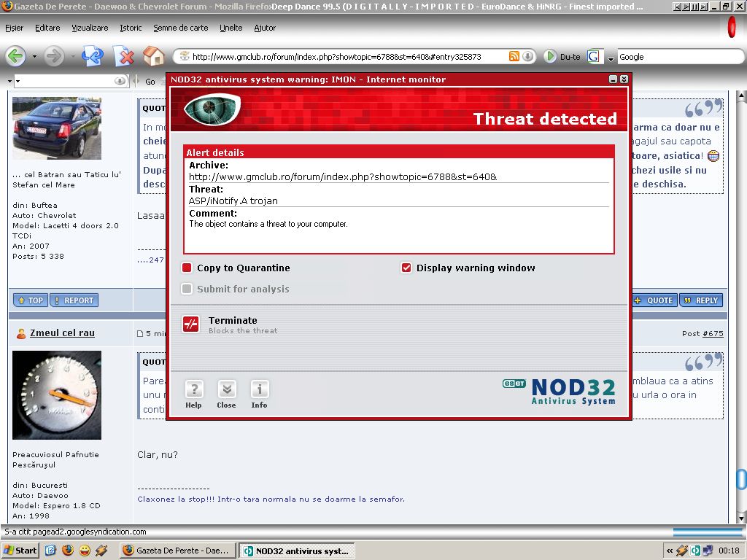Open Zmeul cel rau user profile link
747x560 pixels.
[63, 332]
